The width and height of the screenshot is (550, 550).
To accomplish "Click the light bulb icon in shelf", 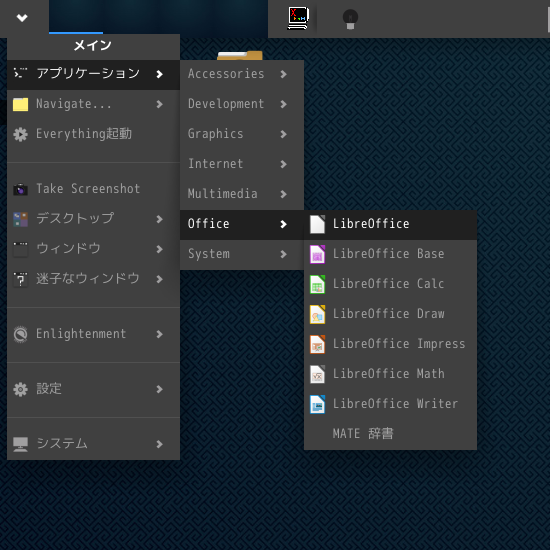I will coord(350,19).
